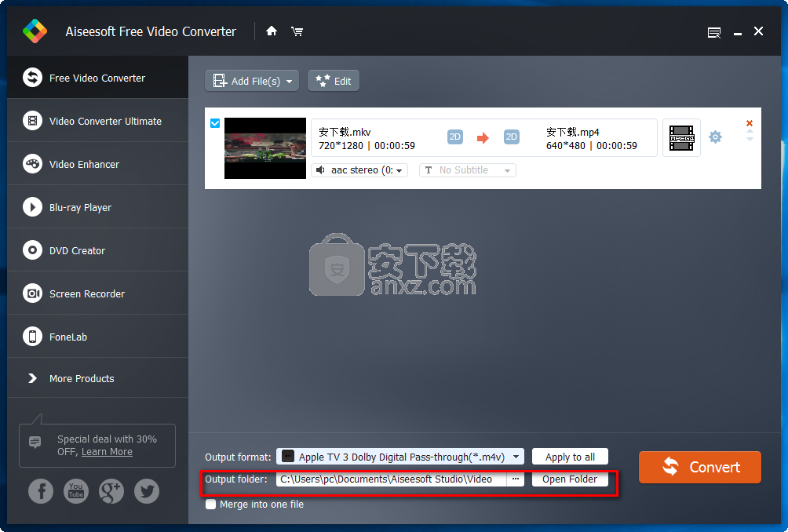This screenshot has height=532, width=788.
Task: Open Screen Recorder sidebar item
Action: [98, 294]
